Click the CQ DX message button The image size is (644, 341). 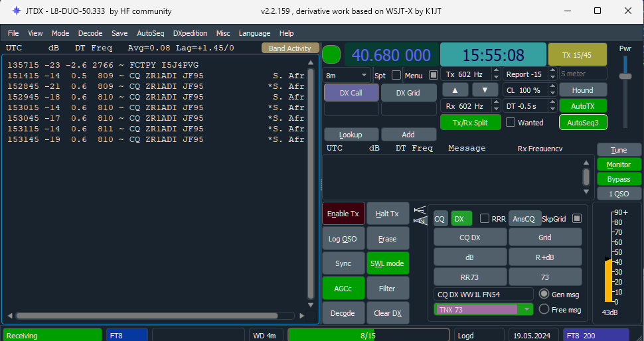click(470, 238)
